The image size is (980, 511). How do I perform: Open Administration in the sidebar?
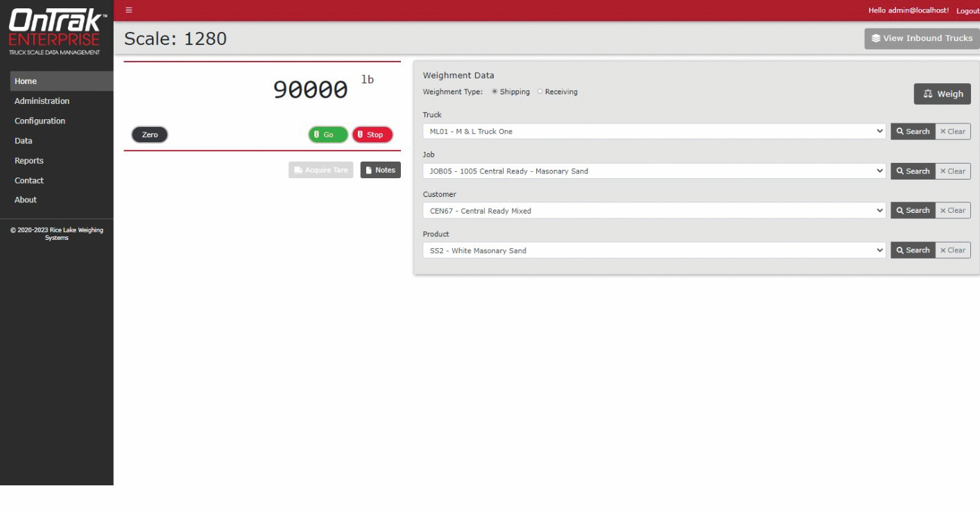tap(42, 101)
